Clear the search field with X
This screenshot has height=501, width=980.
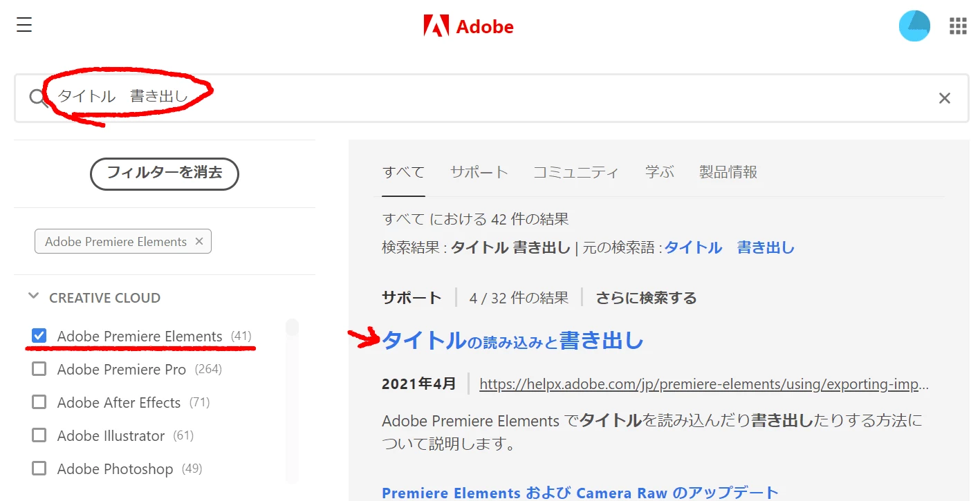point(945,98)
